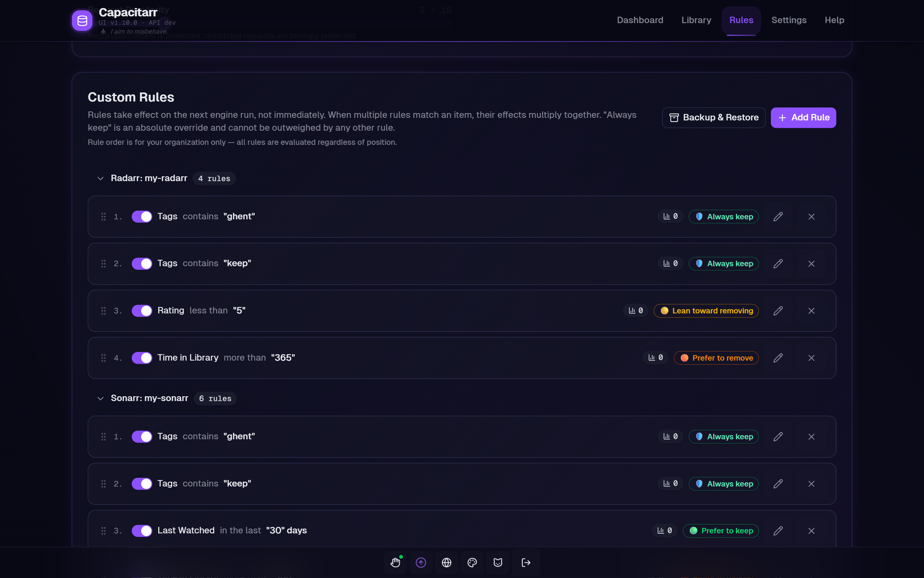Delete the Radarr Tags contains "keep" rule

click(811, 264)
